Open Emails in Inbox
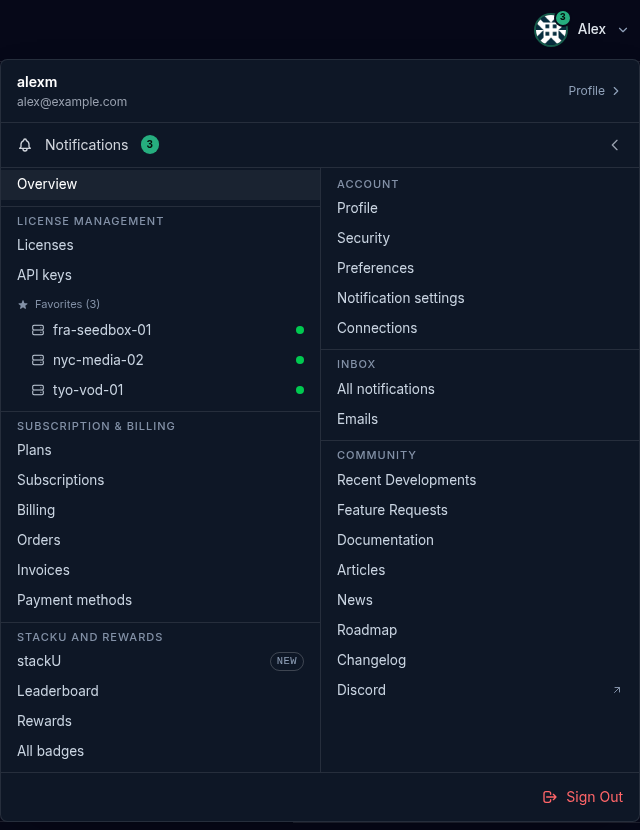 (480, 419)
